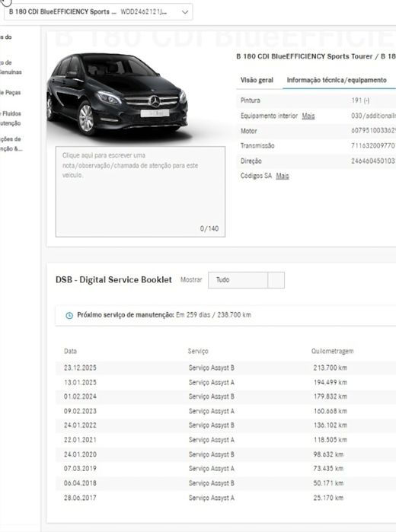
Task: Select the 01.02.2024 service date
Action: [80, 397]
